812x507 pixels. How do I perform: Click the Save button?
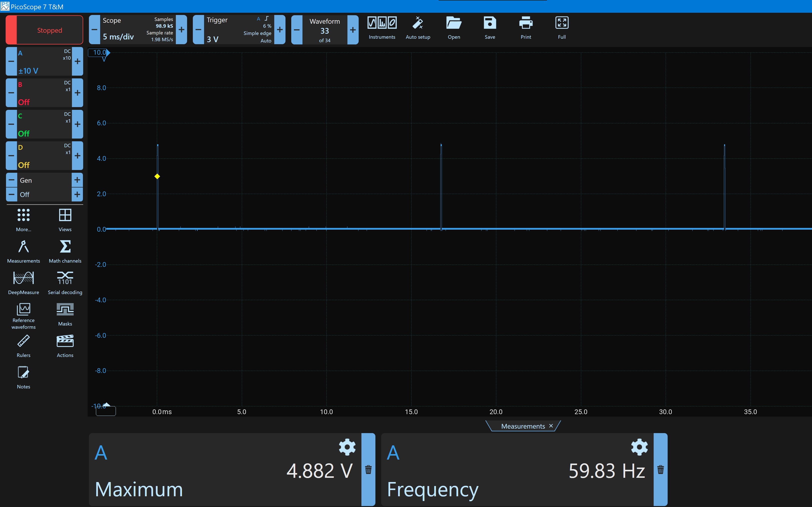[490, 28]
